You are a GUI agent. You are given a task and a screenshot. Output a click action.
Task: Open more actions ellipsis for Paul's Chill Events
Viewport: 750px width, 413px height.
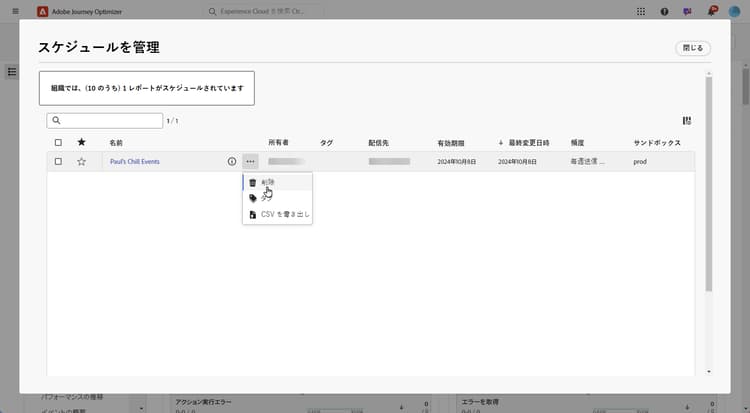click(251, 162)
